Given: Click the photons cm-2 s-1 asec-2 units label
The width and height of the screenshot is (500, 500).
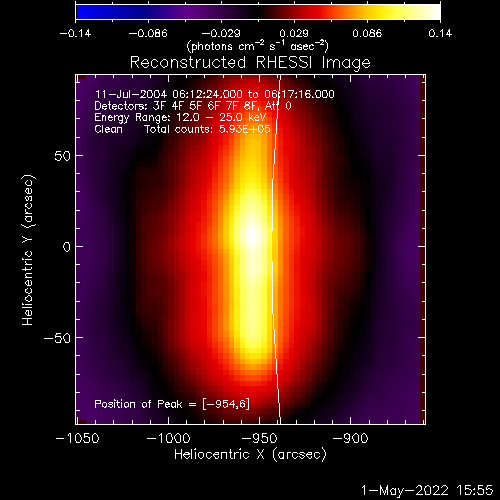Looking at the screenshot, I should (257, 46).
